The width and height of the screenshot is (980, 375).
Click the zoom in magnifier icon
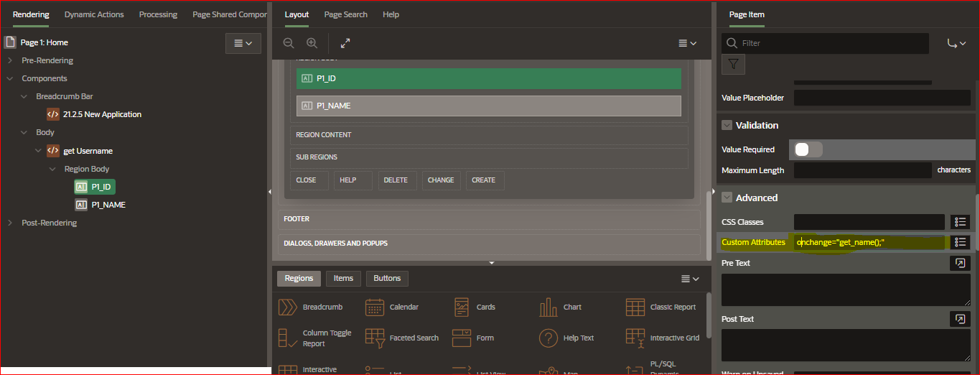(x=312, y=43)
